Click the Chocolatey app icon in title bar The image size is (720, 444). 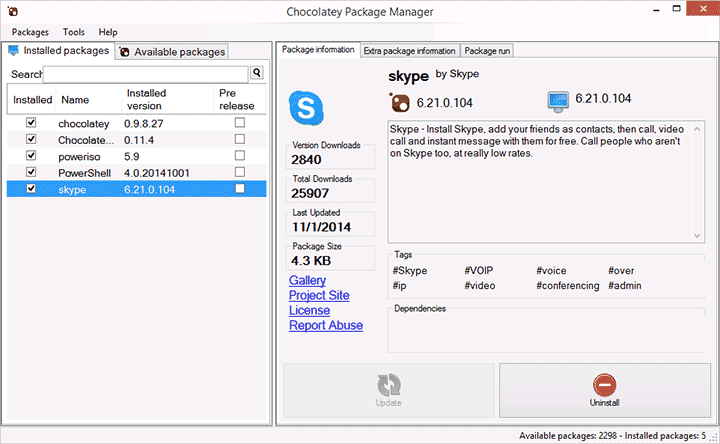13,11
